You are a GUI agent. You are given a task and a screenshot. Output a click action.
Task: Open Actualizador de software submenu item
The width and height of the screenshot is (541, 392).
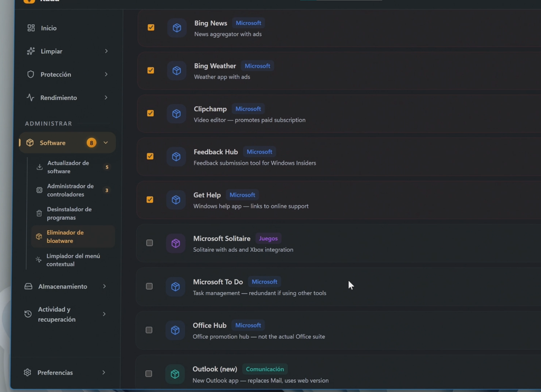(x=73, y=167)
